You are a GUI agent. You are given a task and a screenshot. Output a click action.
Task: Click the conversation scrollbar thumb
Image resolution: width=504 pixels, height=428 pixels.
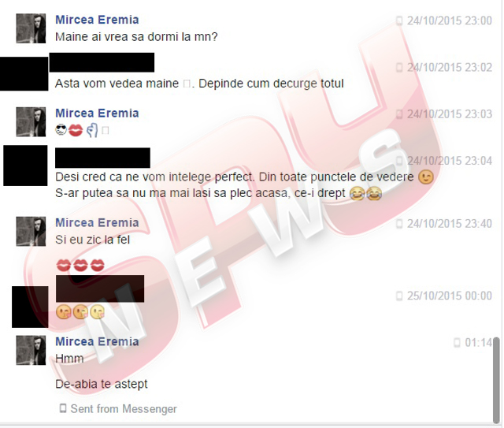tap(496, 381)
